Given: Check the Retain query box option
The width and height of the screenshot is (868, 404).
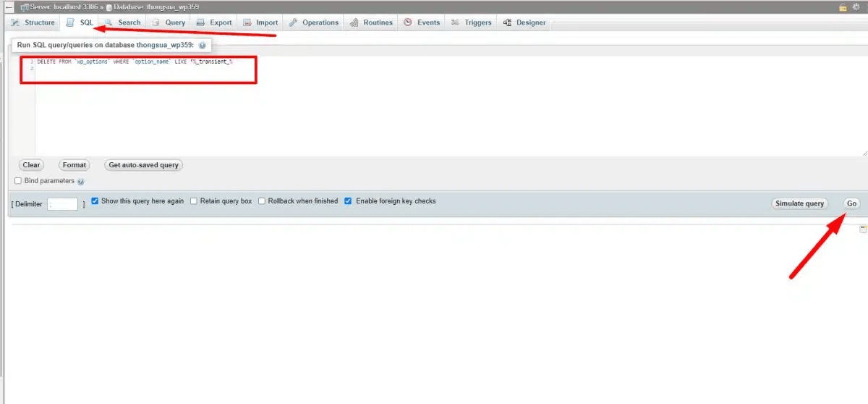Looking at the screenshot, I should [x=194, y=201].
